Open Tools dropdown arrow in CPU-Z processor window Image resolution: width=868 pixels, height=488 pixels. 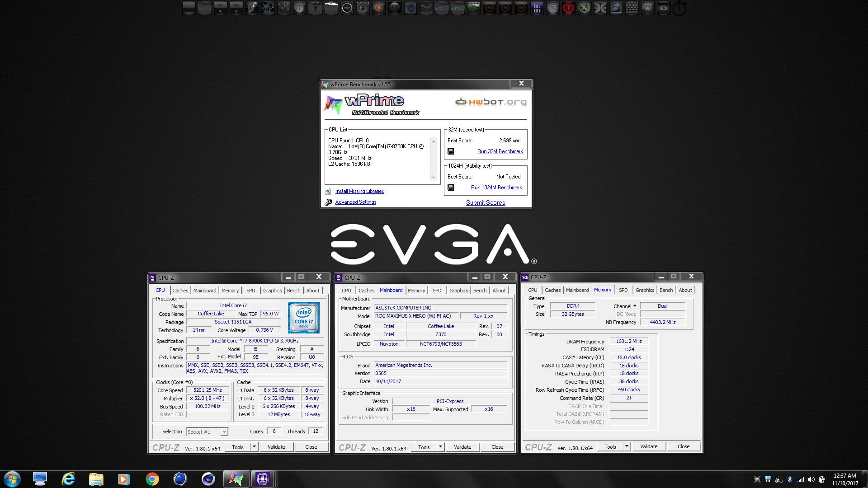point(254,447)
